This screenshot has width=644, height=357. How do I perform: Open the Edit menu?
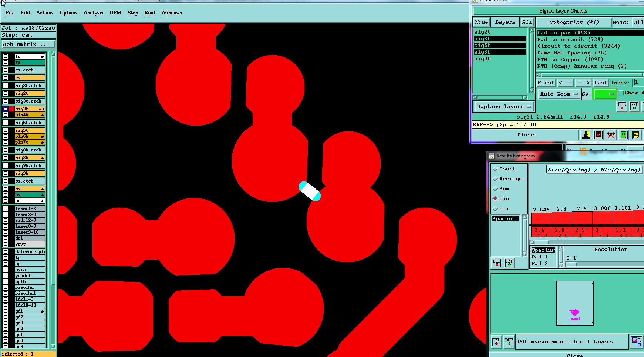[26, 13]
